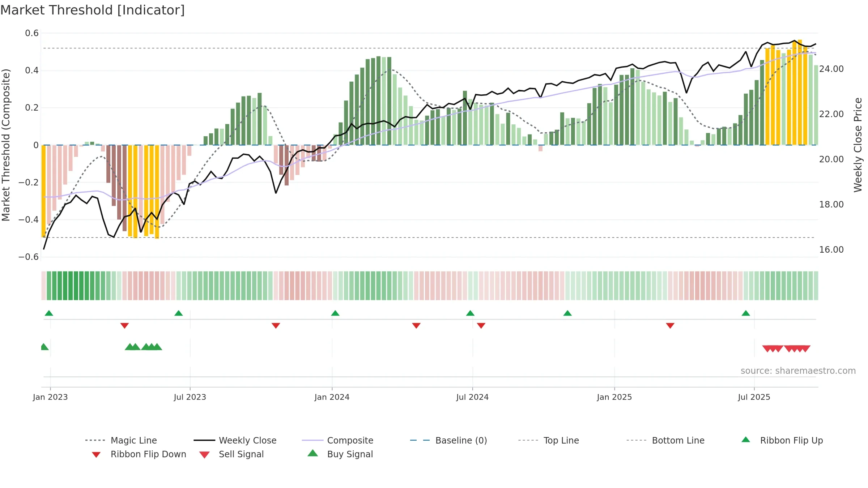Click the −0.2 left axis tick label

[x=29, y=182]
